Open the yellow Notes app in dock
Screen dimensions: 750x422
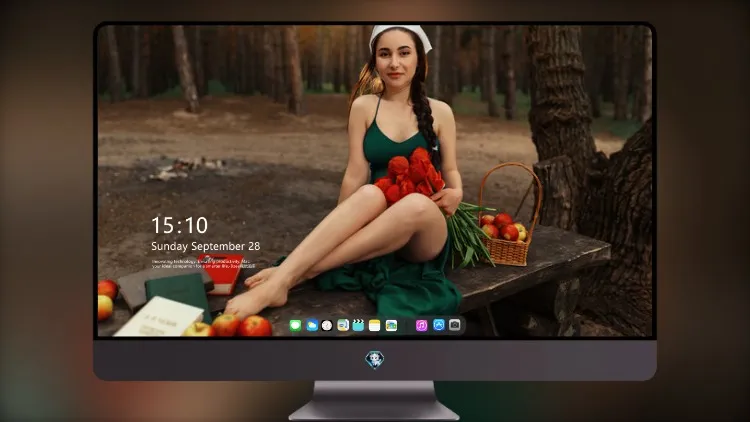pyautogui.click(x=375, y=326)
